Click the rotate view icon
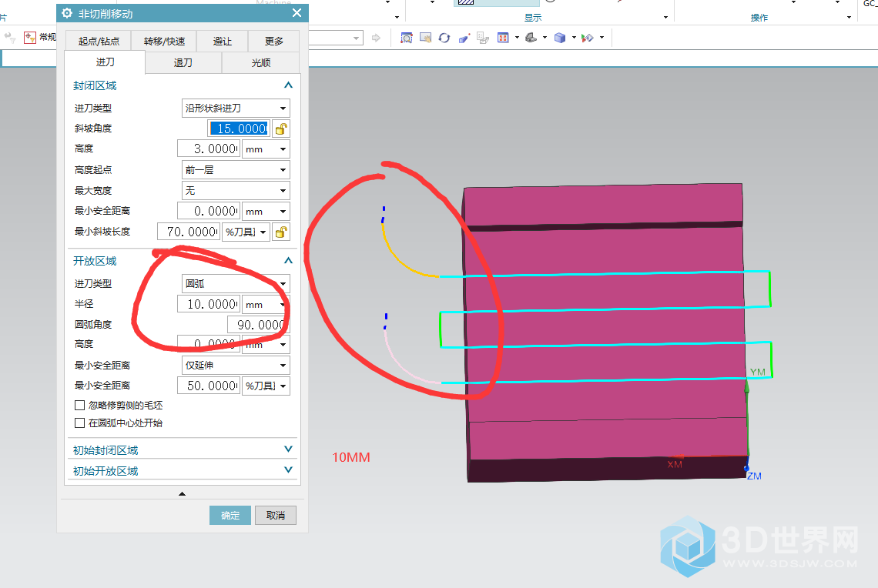878x588 pixels. (444, 38)
